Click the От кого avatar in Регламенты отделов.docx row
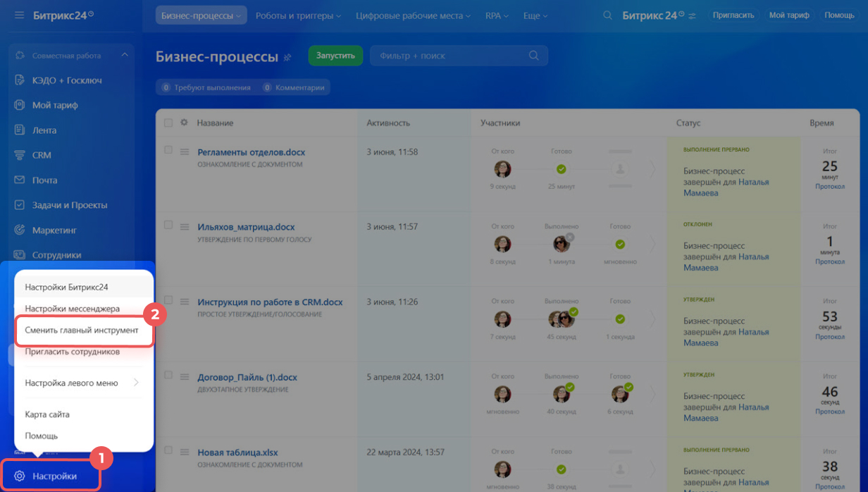 (x=502, y=169)
